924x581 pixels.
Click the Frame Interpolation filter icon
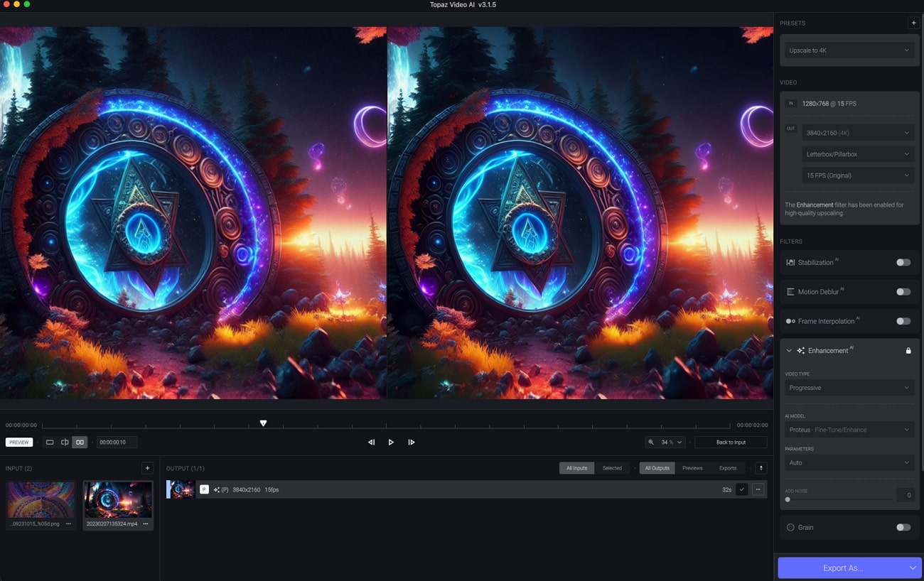789,321
